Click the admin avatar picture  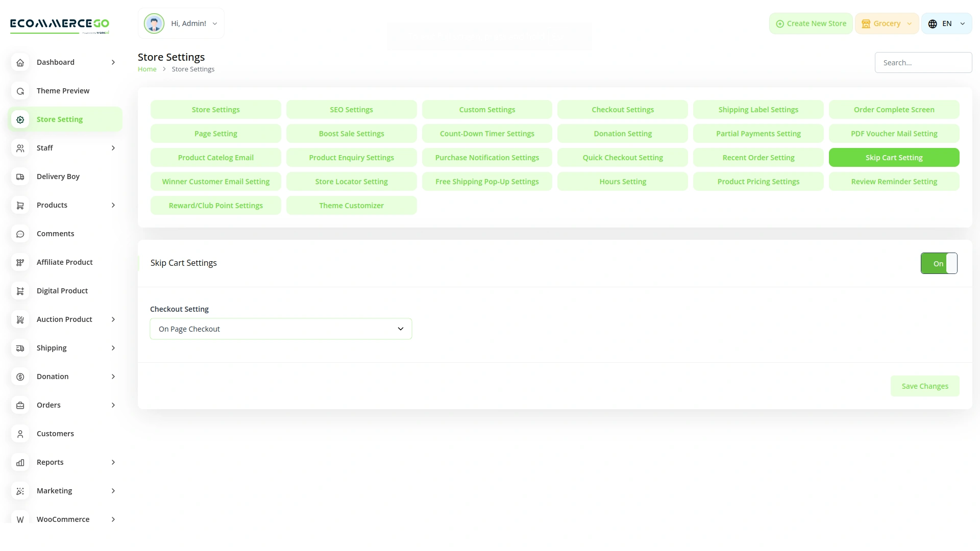click(154, 23)
